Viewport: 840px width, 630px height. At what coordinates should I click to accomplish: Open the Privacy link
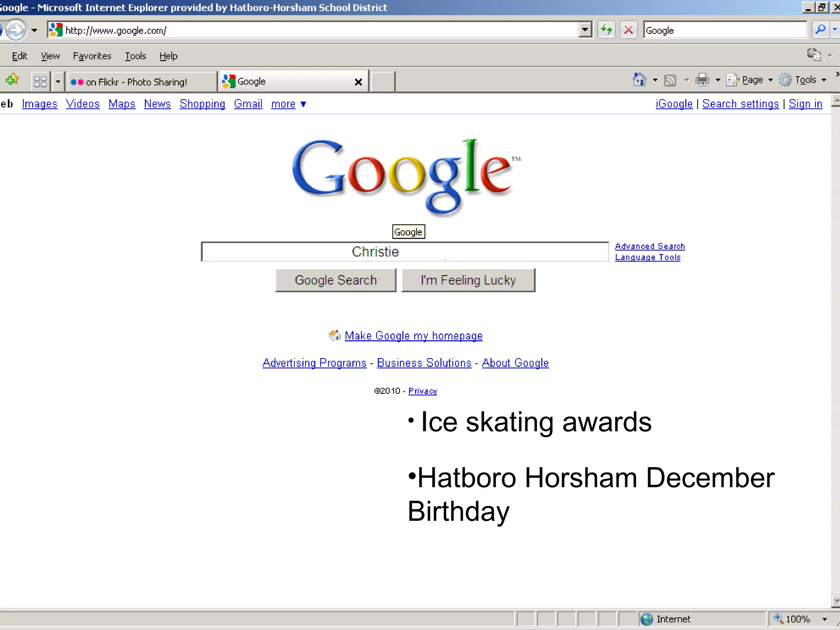point(422,391)
